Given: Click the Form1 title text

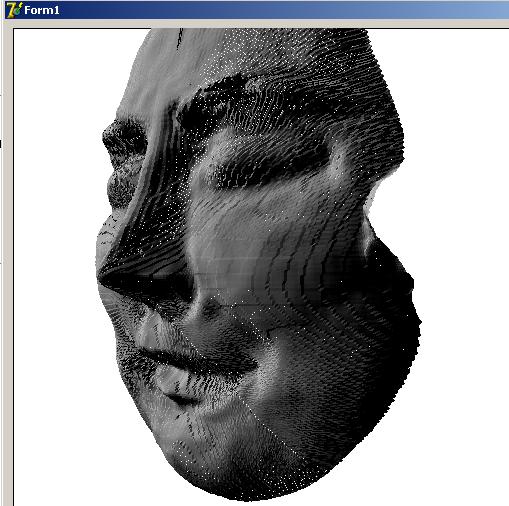Looking at the screenshot, I should point(42,10).
